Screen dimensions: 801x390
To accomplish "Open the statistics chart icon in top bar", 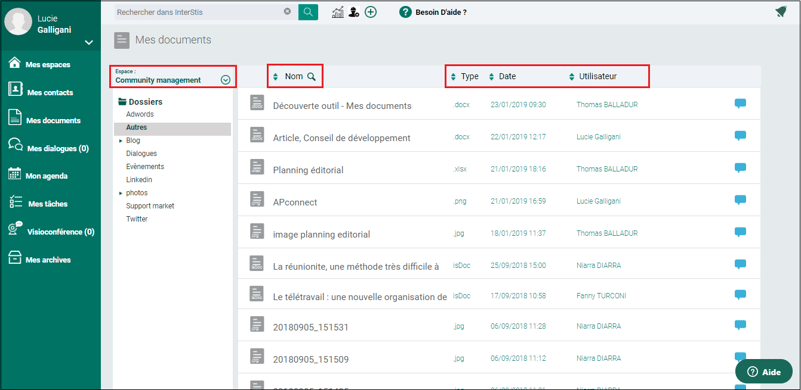I will (x=338, y=12).
